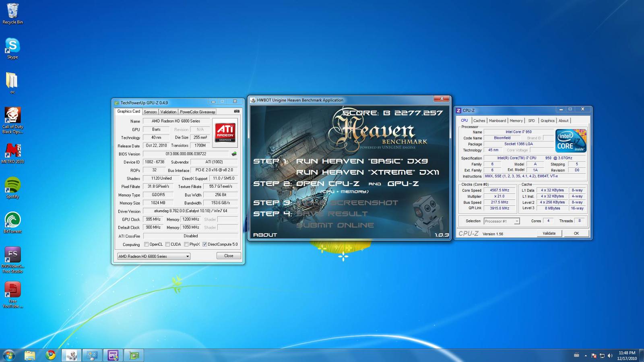Viewport: 644px width, 362px height.
Task: Click SAVE RESULT in step 4
Action: click(332, 214)
